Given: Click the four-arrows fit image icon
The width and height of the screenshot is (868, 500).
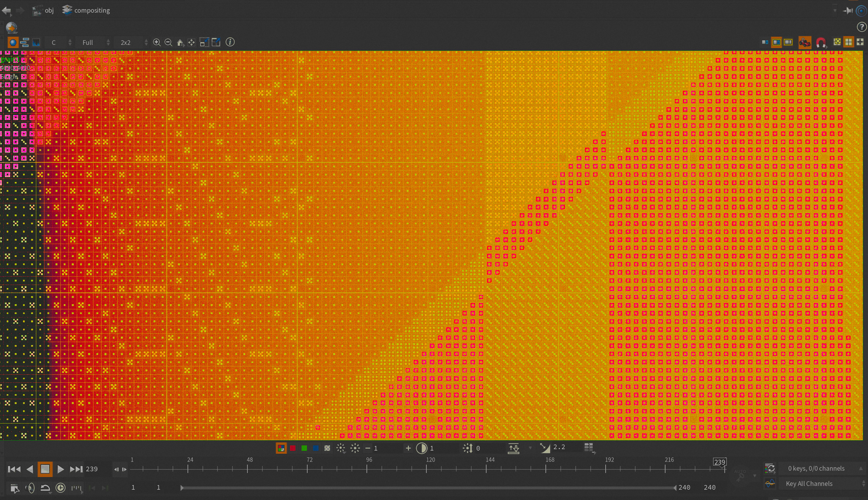Looking at the screenshot, I should pyautogui.click(x=192, y=42).
